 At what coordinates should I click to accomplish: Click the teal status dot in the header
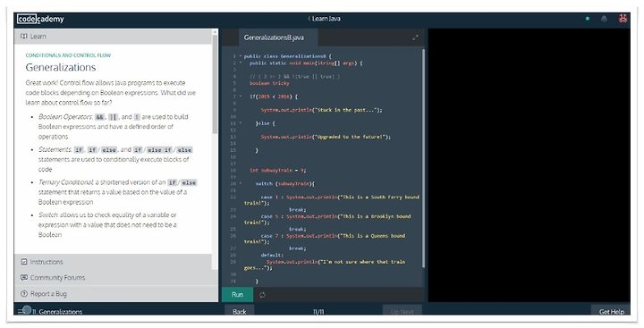pos(588,19)
